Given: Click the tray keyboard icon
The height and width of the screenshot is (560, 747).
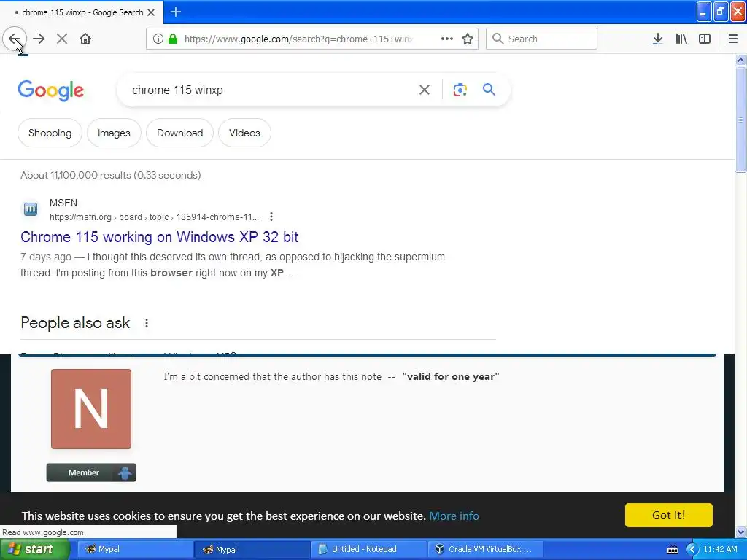Looking at the screenshot, I should pos(673,550).
